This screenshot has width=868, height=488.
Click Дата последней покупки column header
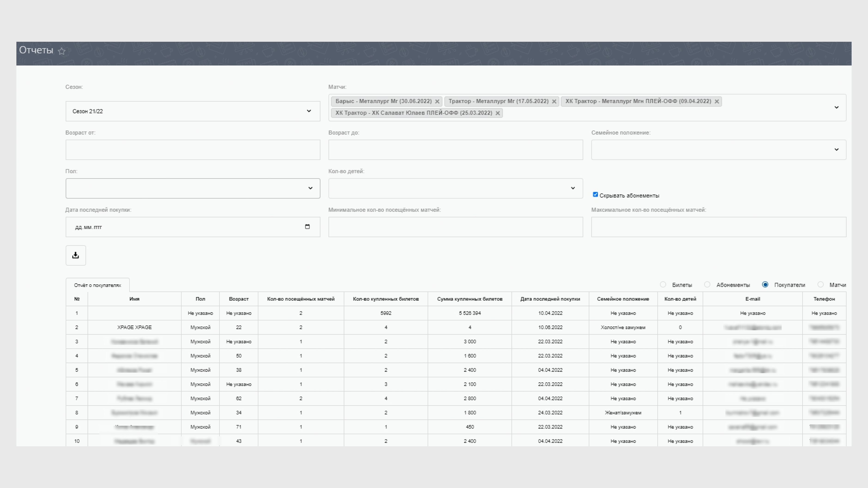(550, 299)
